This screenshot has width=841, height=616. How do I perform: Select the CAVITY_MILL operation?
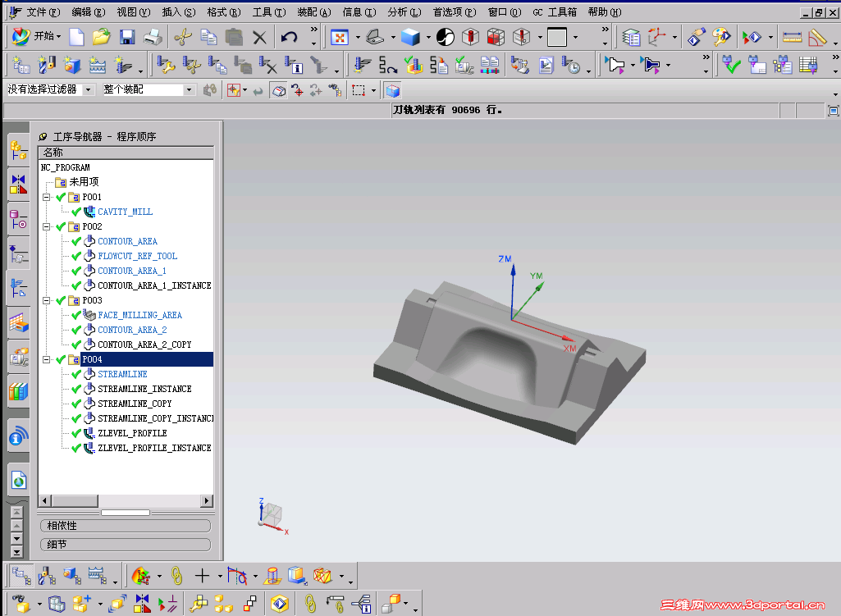(x=125, y=212)
